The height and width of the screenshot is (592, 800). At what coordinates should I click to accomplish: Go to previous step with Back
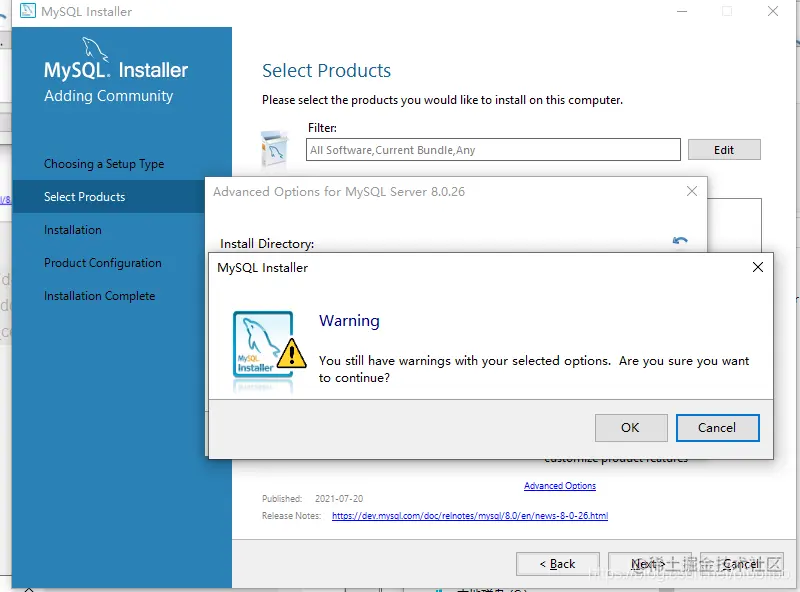(x=558, y=564)
